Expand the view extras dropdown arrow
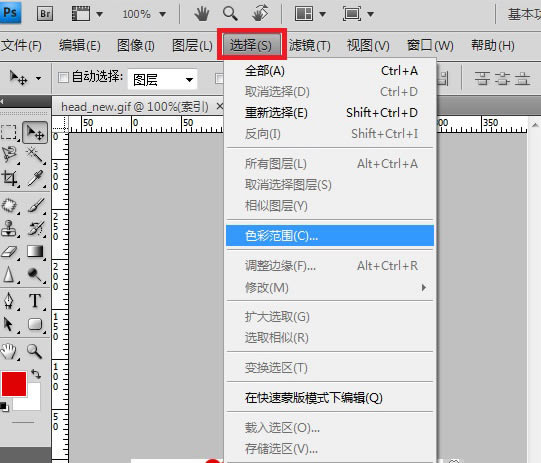 coord(99,14)
